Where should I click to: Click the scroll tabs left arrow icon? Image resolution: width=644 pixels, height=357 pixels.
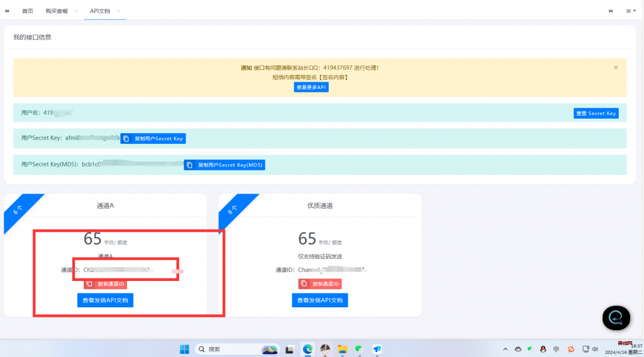[8, 11]
